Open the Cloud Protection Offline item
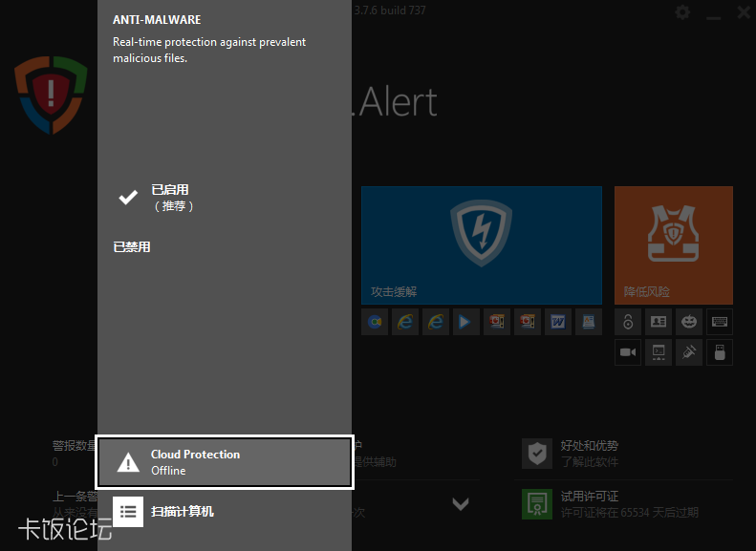The width and height of the screenshot is (756, 551). pos(225,462)
